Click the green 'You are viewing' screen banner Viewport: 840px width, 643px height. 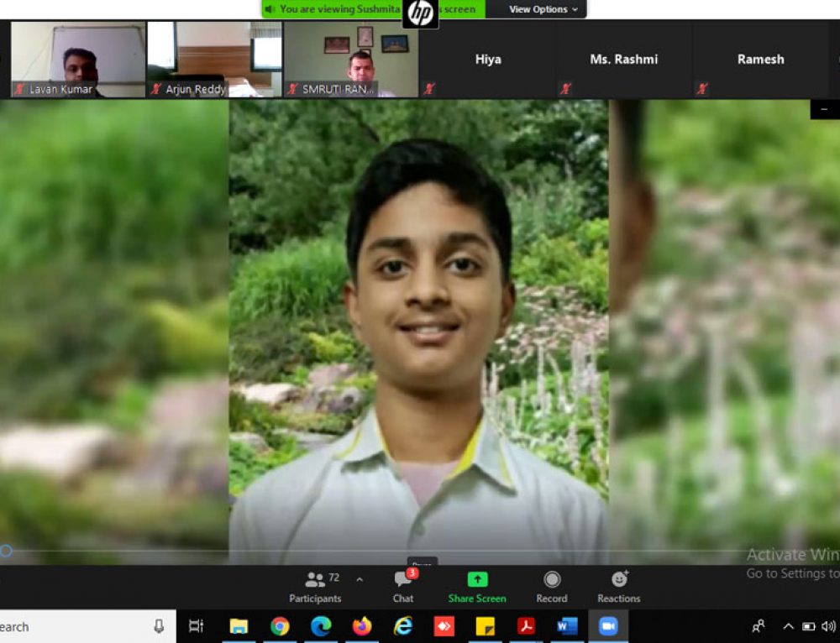tap(374, 9)
